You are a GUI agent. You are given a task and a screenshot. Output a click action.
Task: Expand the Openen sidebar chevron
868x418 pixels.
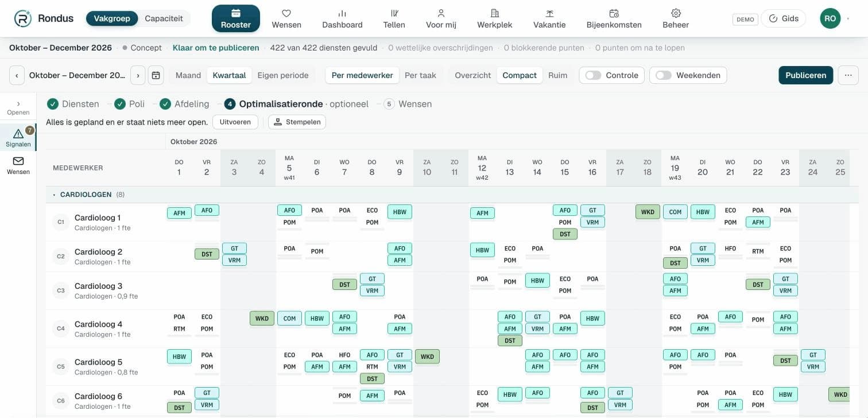[x=18, y=104]
